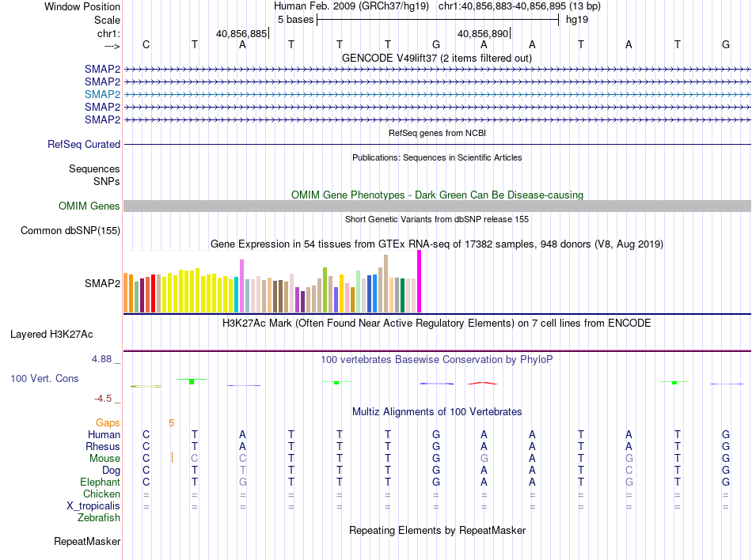This screenshot has height=560, width=752.
Task: Click the Sequences label in the Publications track
Action: 94,168
